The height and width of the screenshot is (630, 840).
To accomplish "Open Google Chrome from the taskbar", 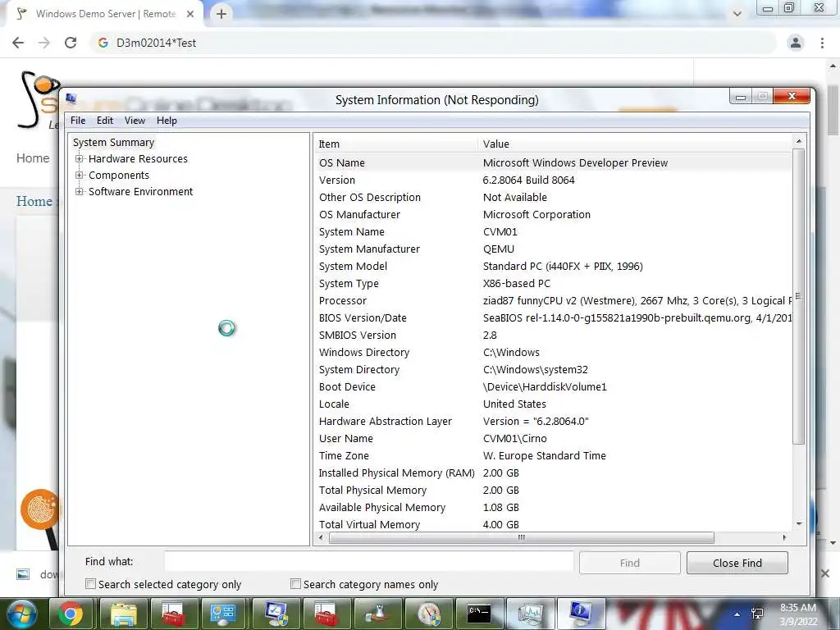I will pos(71,614).
